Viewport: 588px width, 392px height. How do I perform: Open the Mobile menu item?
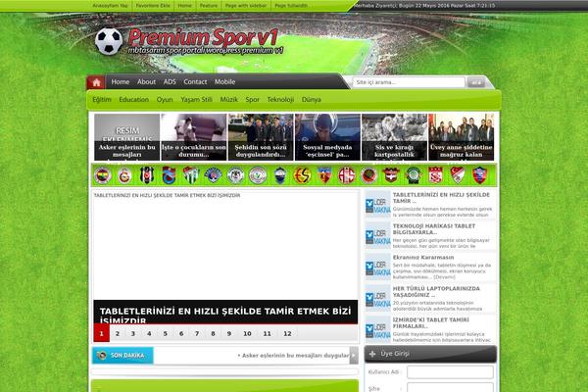[x=224, y=81]
